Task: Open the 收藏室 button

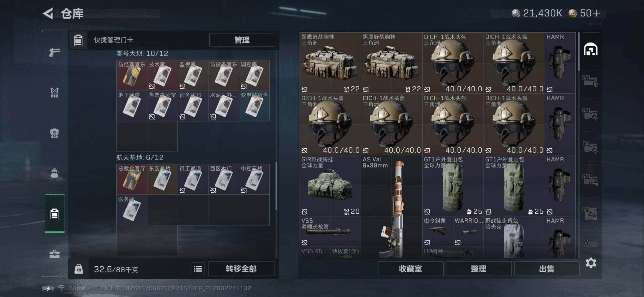Action: click(410, 269)
